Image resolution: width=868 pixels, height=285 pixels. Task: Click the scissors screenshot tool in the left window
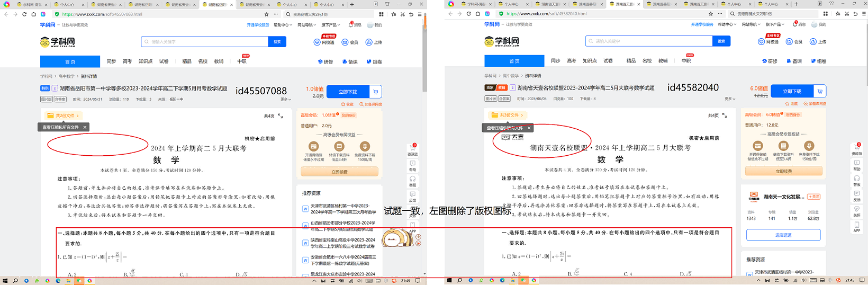(x=402, y=14)
